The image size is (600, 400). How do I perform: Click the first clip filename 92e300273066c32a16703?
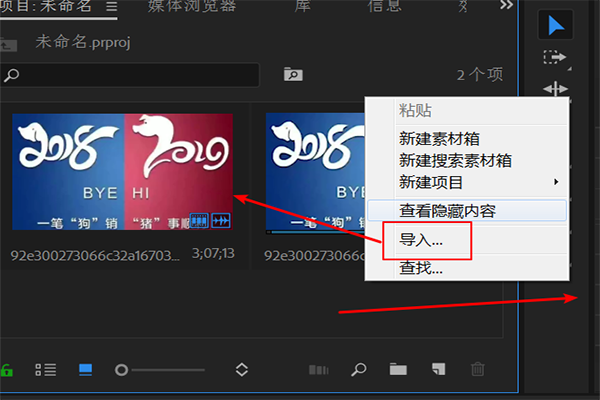(95, 255)
